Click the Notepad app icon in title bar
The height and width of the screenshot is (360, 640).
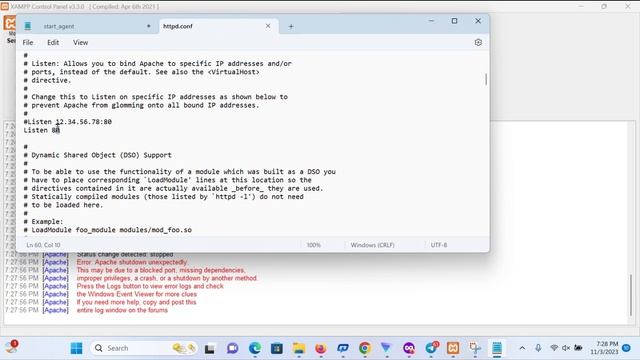(28, 26)
